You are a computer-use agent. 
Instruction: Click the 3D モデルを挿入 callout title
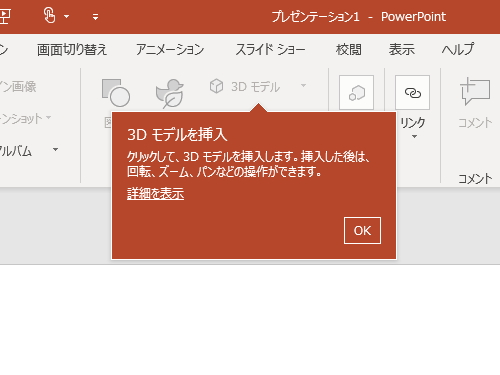[177, 135]
